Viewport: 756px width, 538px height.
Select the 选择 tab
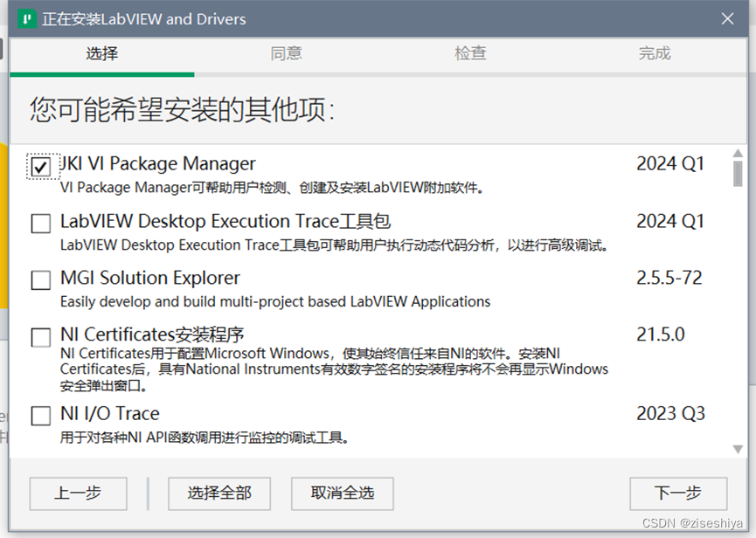(101, 53)
